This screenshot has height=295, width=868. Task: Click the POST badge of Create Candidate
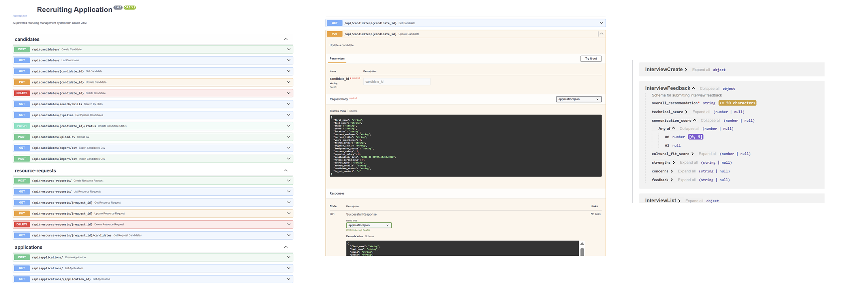tap(22, 49)
